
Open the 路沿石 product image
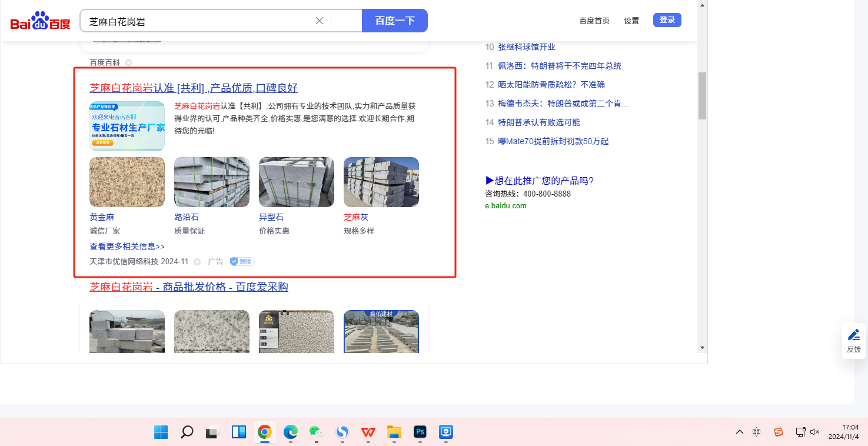pos(212,182)
